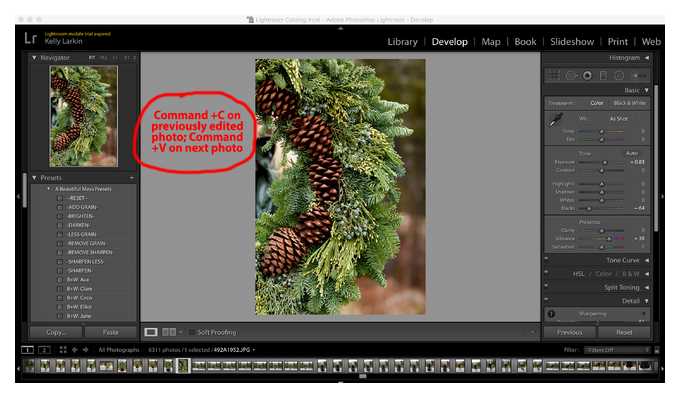
Task: Add new preset with plus icon
Action: 131,178
